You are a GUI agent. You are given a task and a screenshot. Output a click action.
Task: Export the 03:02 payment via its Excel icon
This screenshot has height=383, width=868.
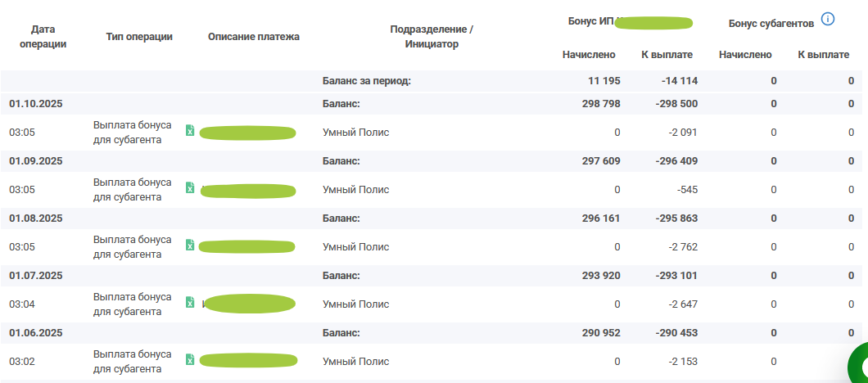(x=190, y=360)
